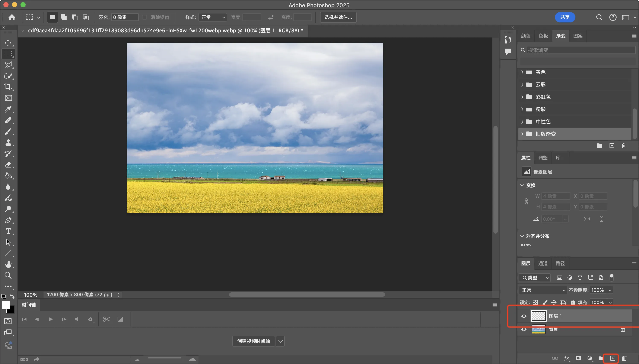The height and width of the screenshot is (364, 639).
Task: Toggle visibility of 背景 layer
Action: coord(524,329)
